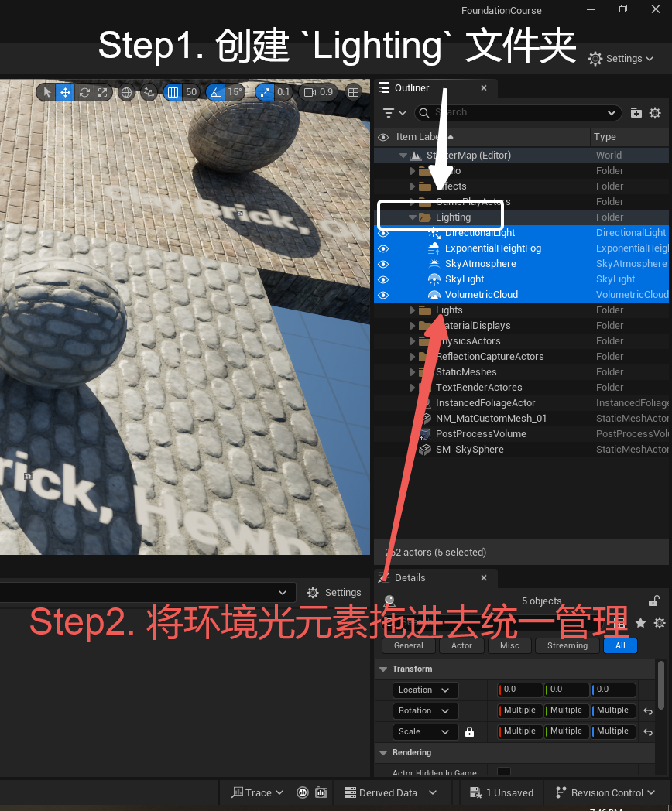Viewport: 672px width, 811px height.
Task: Toggle world/local coordinate space globe icon
Action: tap(126, 93)
